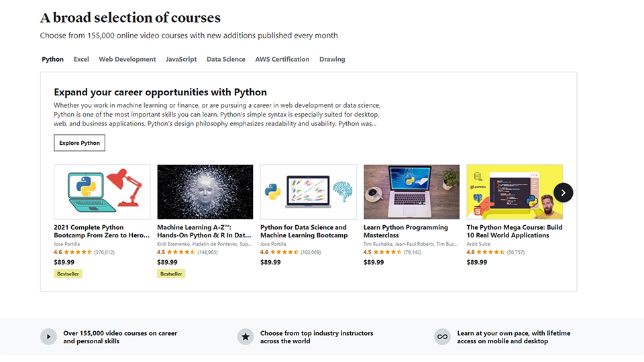Open the 2021 Complete Python Bootcamp thumbnail
Image resolution: width=644 pixels, height=362 pixels.
pos(102,192)
